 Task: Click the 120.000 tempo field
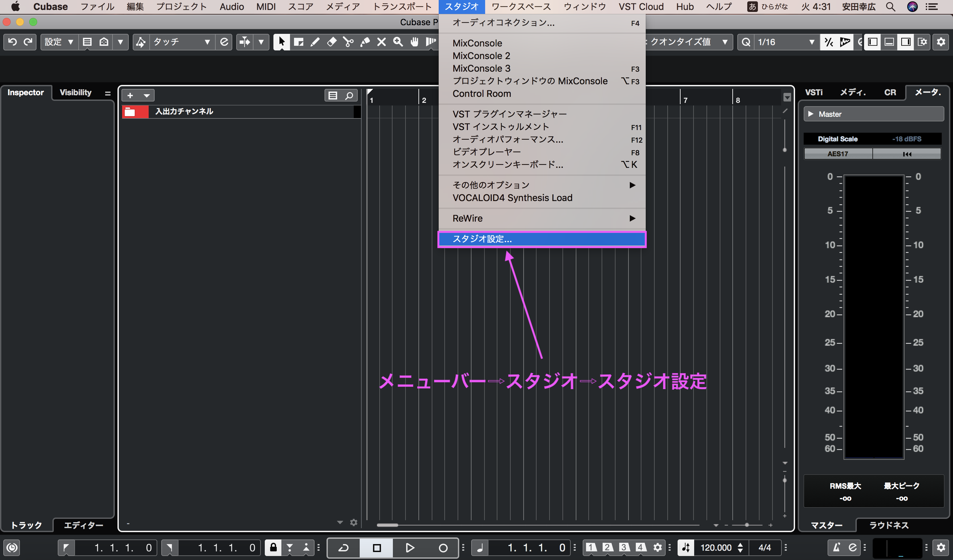(715, 548)
